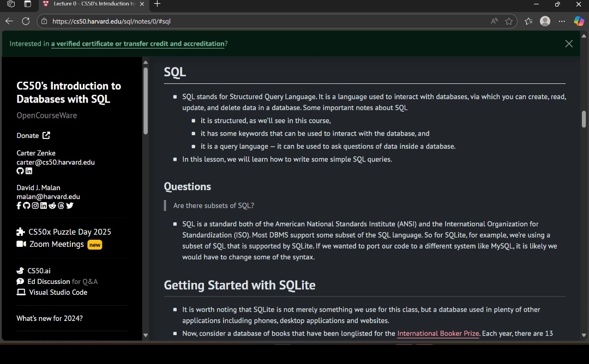The image size is (589, 364).
Task: Select the Lecture 0 CS50 tab
Action: pyautogui.click(x=94, y=4)
